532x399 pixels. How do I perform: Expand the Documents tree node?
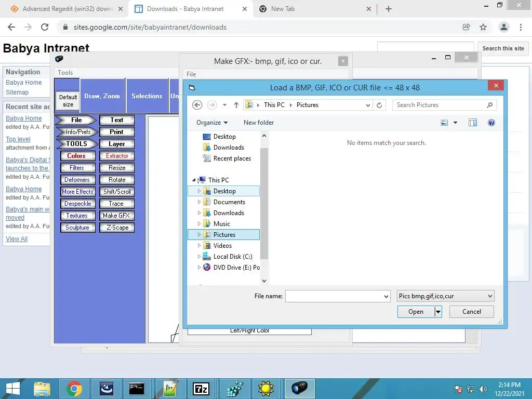pyautogui.click(x=199, y=202)
